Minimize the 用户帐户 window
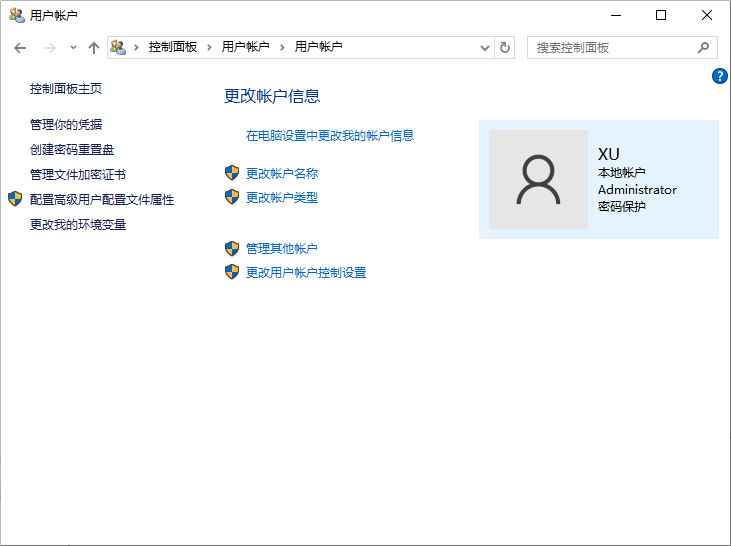Screen dimensions: 731x546 (x=616, y=15)
